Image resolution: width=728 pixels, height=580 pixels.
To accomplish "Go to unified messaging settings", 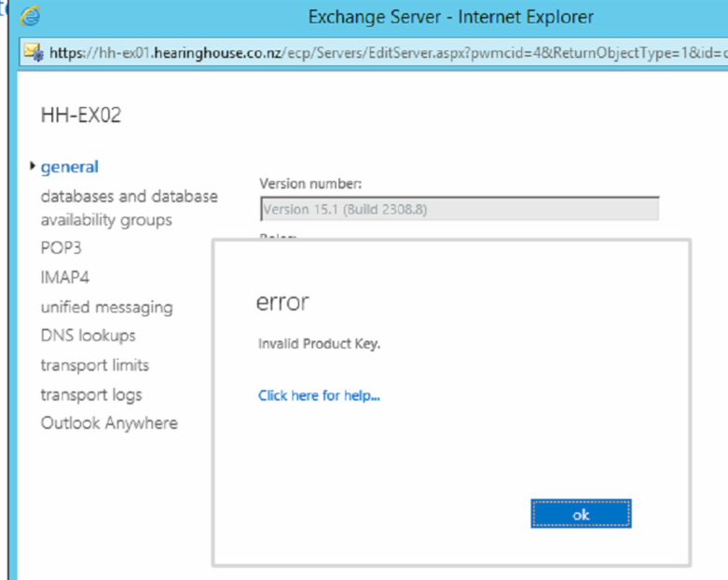I will click(x=107, y=308).
